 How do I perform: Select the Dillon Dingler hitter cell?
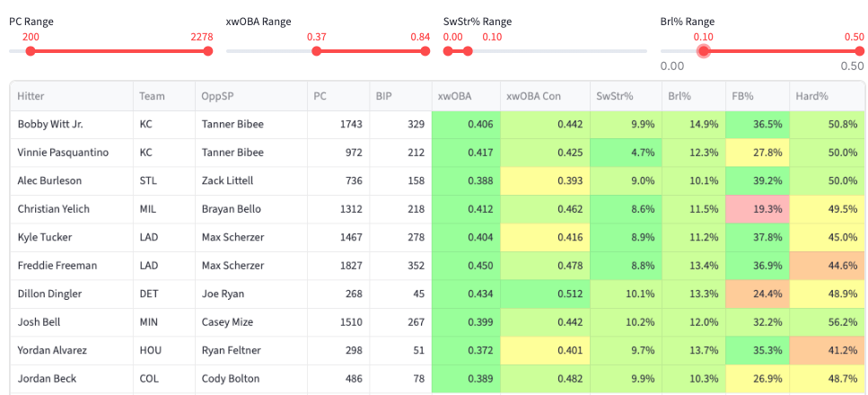[72, 294]
